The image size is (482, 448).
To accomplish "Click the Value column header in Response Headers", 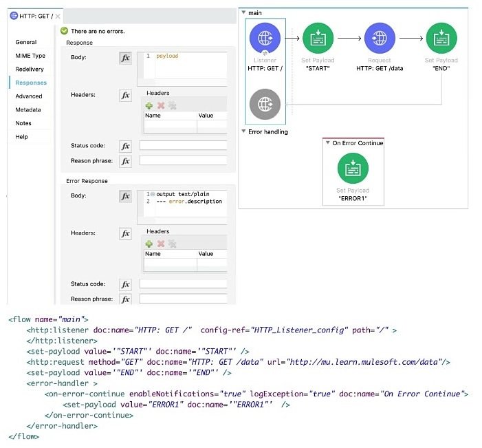I will tap(212, 116).
